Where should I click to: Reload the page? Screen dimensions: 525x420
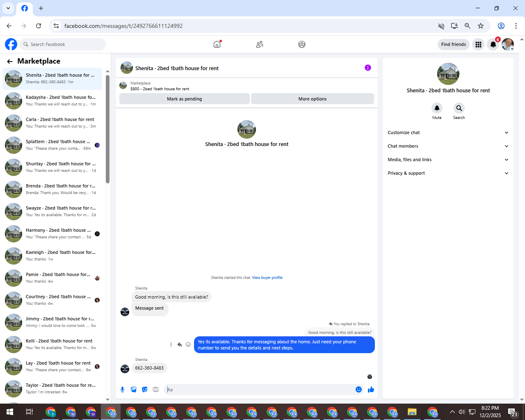39,26
